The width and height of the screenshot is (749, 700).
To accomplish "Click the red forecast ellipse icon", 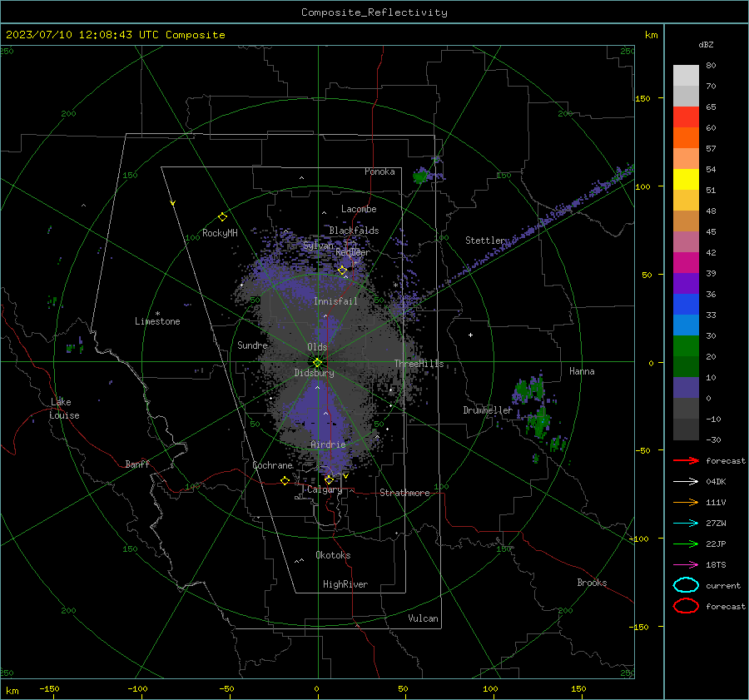I will point(686,606).
